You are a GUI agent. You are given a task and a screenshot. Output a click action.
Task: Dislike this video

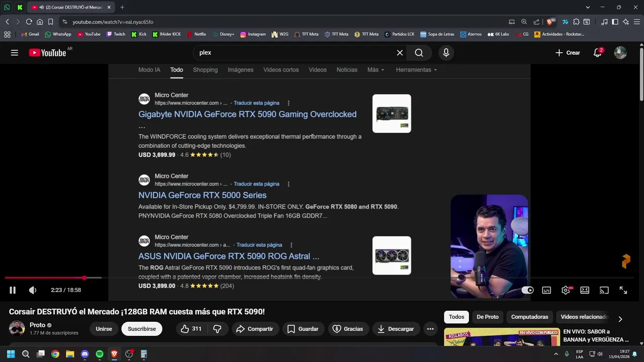(217, 329)
